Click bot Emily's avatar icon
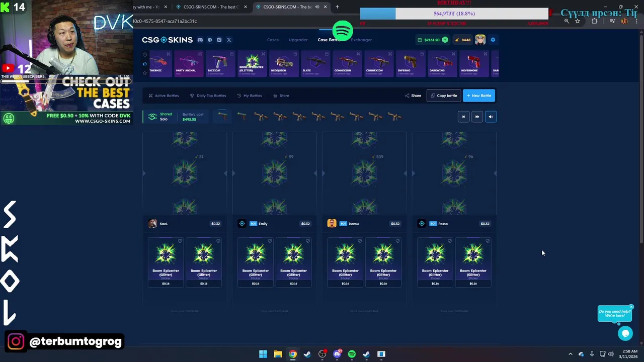 point(242,224)
